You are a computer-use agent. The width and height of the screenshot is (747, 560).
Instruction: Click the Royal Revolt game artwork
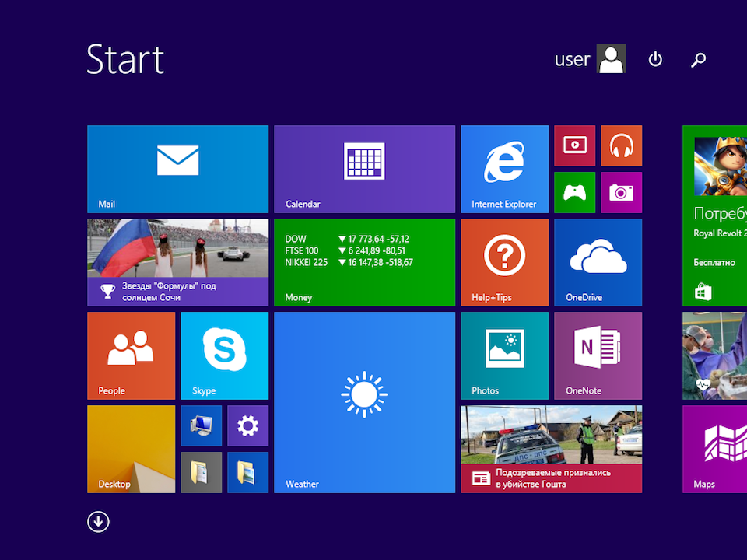click(721, 166)
